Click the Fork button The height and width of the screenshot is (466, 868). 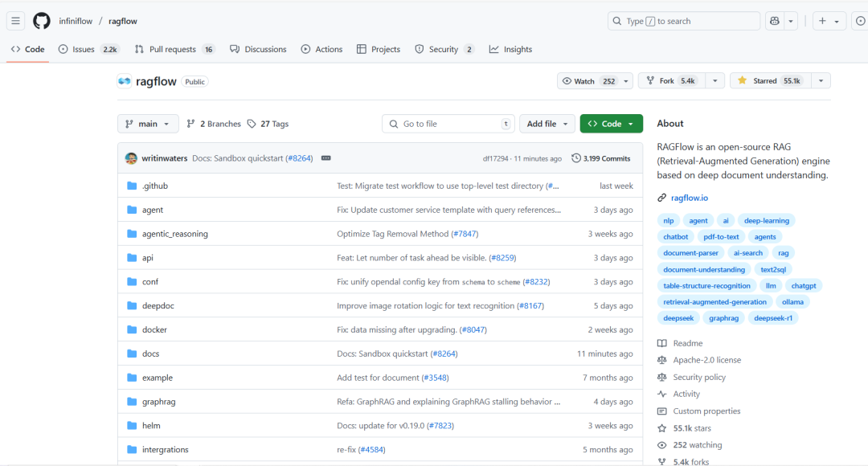tap(672, 81)
